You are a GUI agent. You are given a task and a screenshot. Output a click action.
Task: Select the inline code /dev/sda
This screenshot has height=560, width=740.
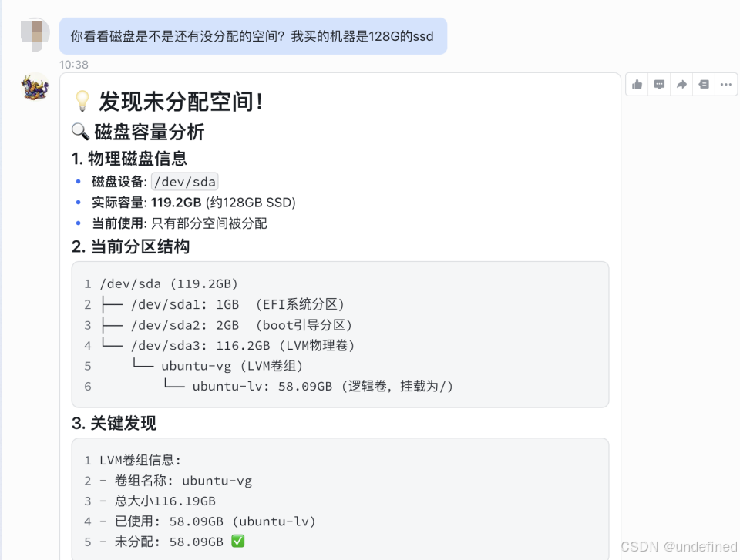(184, 182)
